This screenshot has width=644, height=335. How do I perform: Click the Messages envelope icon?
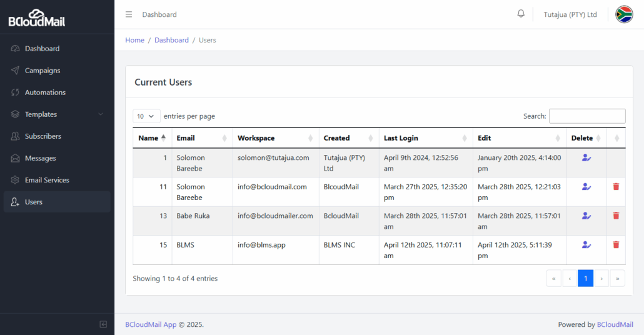point(15,158)
